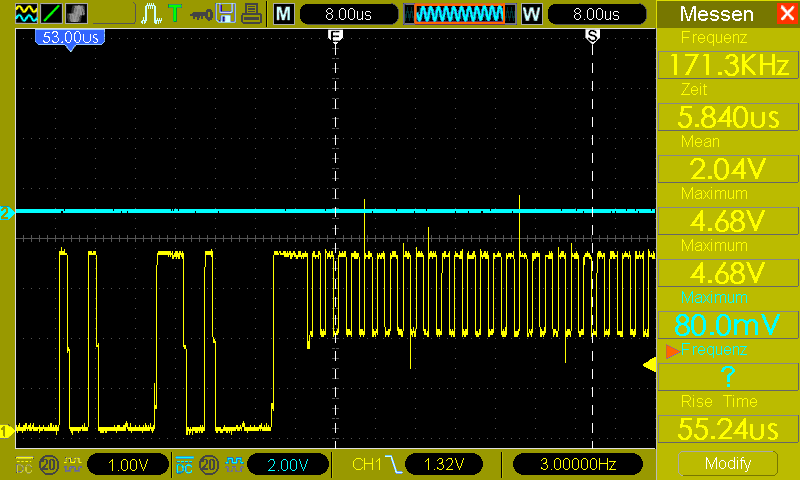Click the CH1 trigger source label
Screen dimensions: 800x480
[x=367, y=464]
